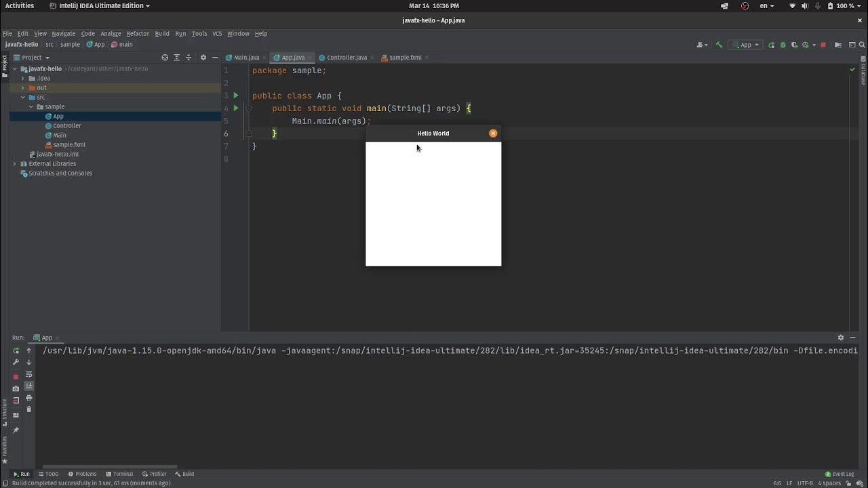
Task: Open run configuration wrench in Run panel
Action: tap(16, 362)
